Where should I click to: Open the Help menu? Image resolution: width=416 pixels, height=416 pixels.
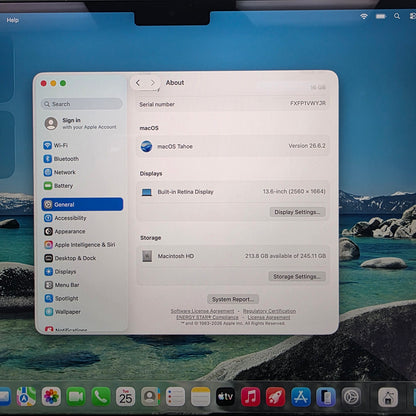tap(12, 20)
